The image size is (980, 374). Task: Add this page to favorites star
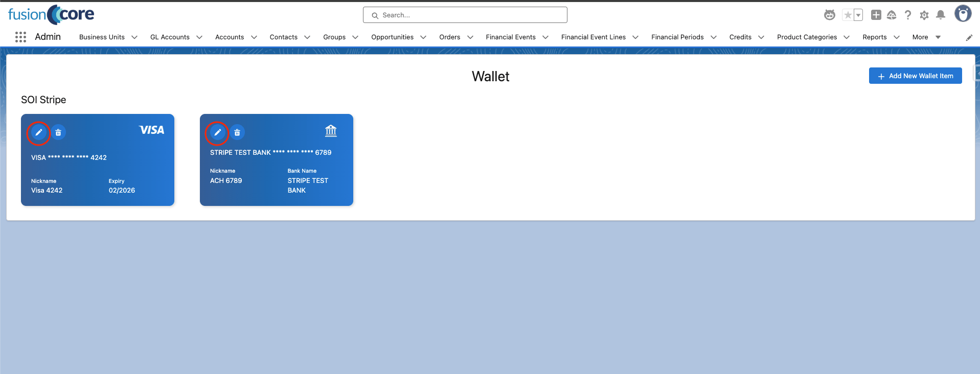coord(848,15)
